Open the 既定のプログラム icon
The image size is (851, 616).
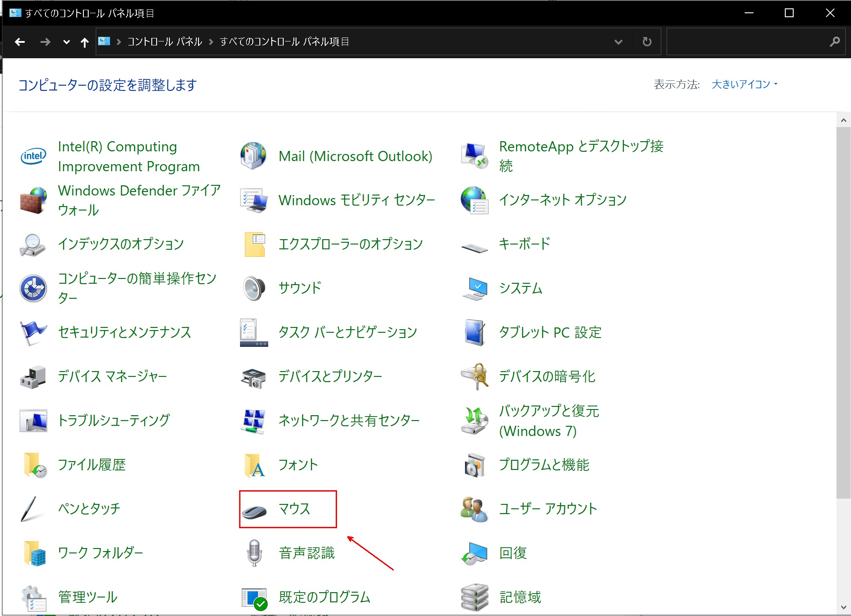[255, 599]
